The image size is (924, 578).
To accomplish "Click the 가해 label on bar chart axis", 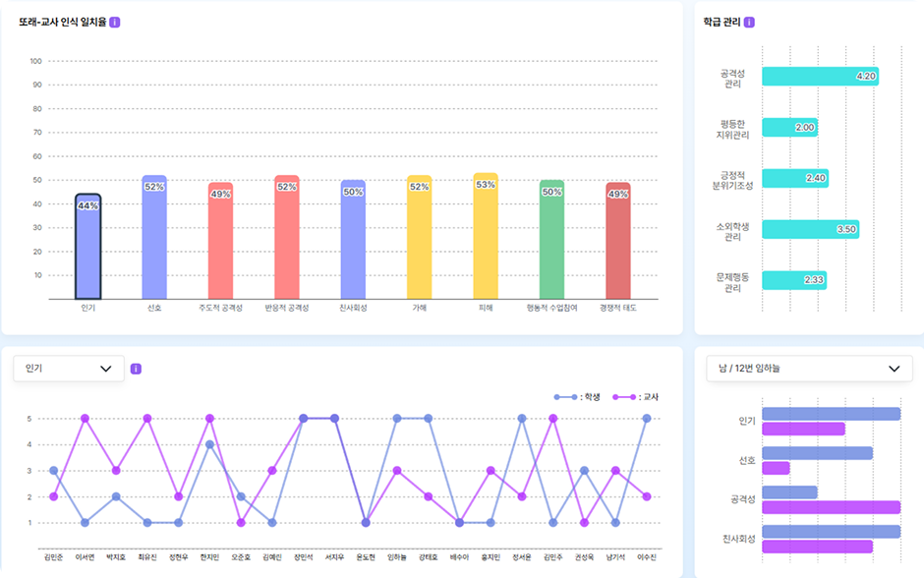I will click(x=420, y=308).
